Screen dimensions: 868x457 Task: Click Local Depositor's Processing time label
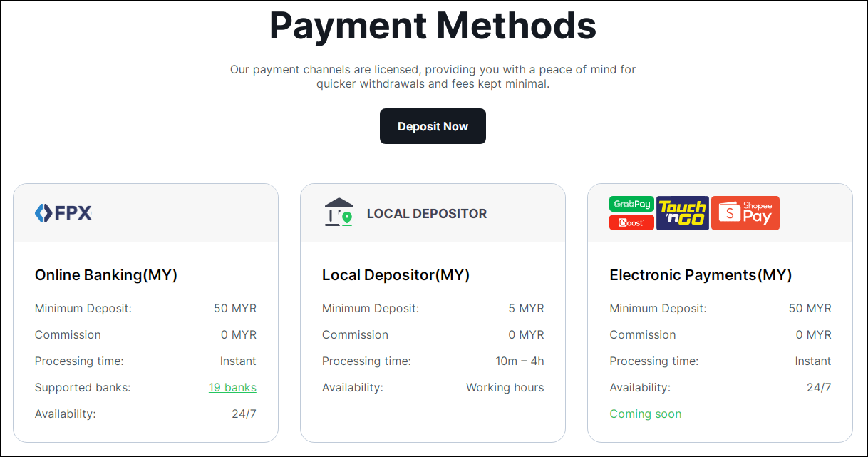tap(366, 361)
